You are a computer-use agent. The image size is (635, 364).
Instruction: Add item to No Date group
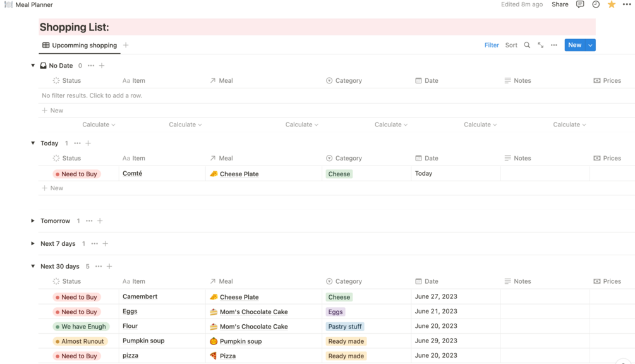pyautogui.click(x=102, y=66)
